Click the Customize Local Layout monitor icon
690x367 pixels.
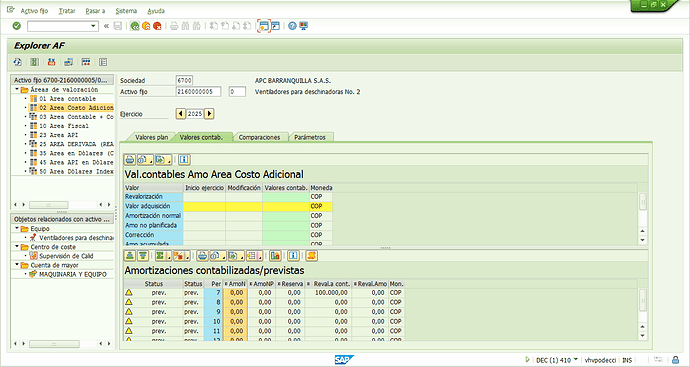click(304, 26)
